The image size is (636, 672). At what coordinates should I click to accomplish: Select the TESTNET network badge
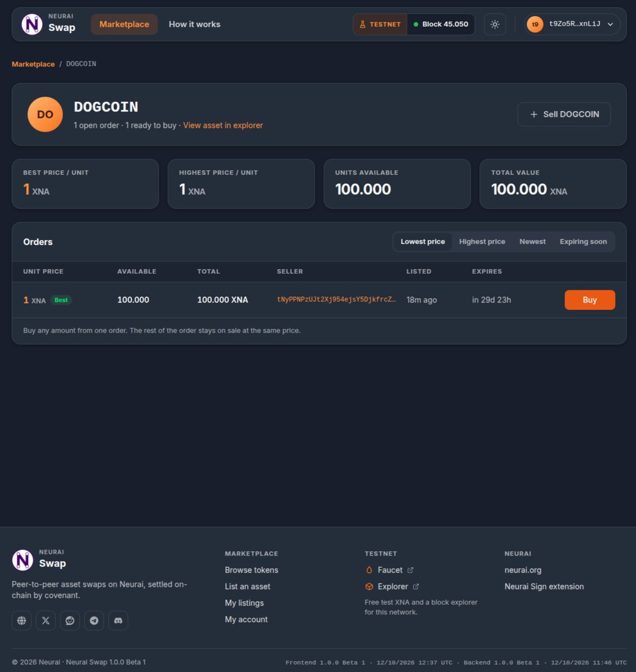pos(380,24)
